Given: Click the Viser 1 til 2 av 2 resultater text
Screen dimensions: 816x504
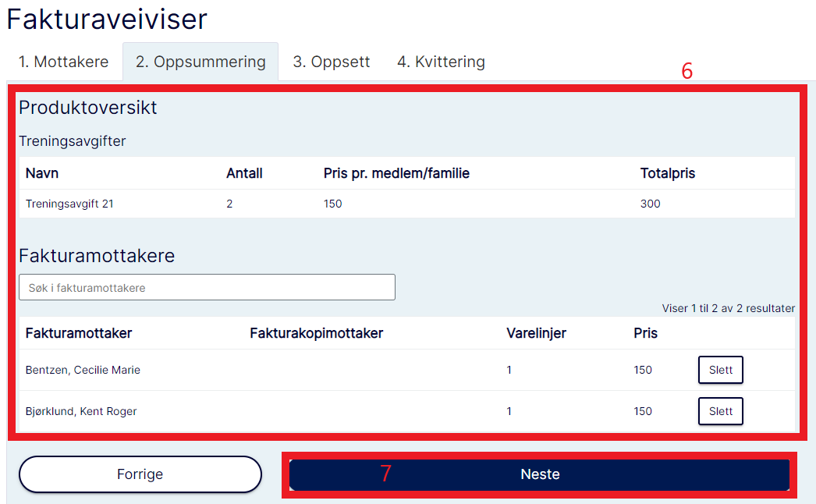Looking at the screenshot, I should pyautogui.click(x=728, y=308).
